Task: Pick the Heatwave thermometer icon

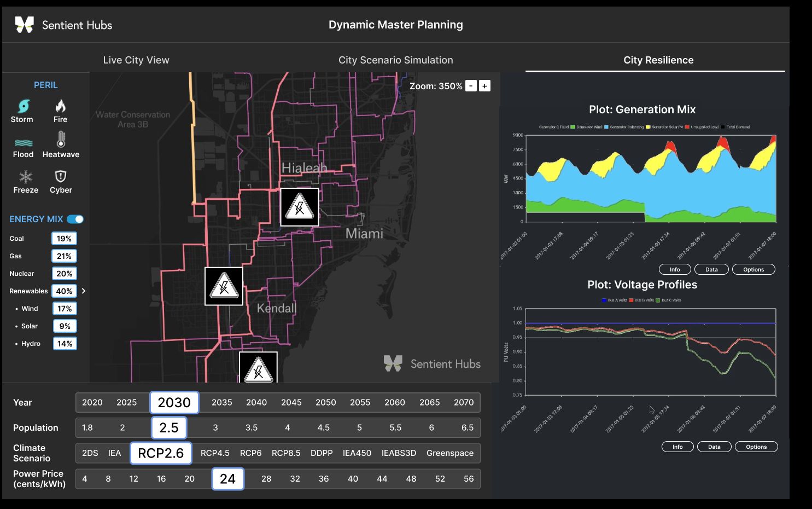Action: click(61, 140)
